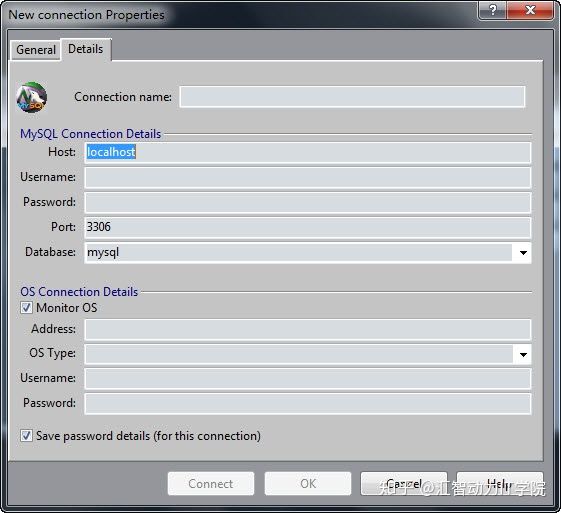
Task: Click the OS Address input field
Action: pos(308,329)
